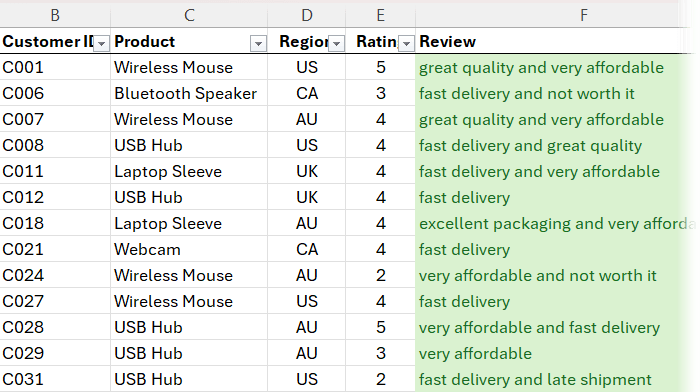Select cell with customer C029
This screenshot has width=700, height=392.
pos(55,353)
